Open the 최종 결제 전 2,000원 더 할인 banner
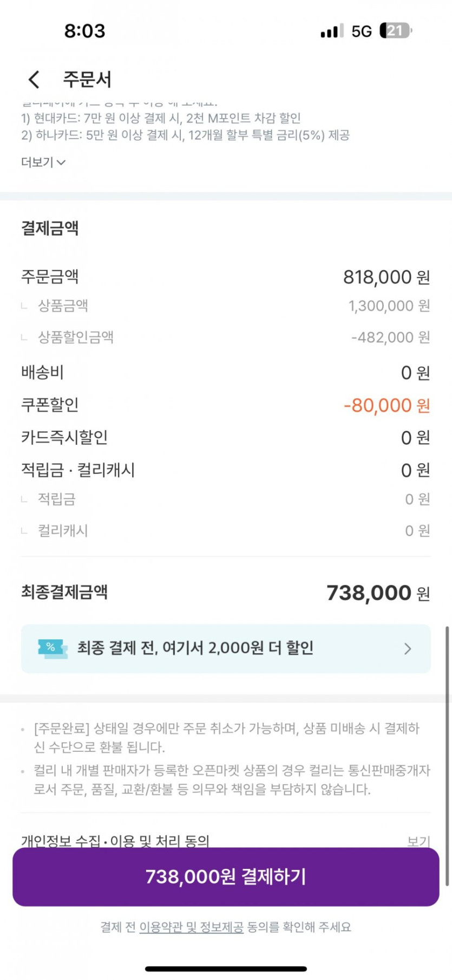The height and width of the screenshot is (980, 452). (226, 648)
